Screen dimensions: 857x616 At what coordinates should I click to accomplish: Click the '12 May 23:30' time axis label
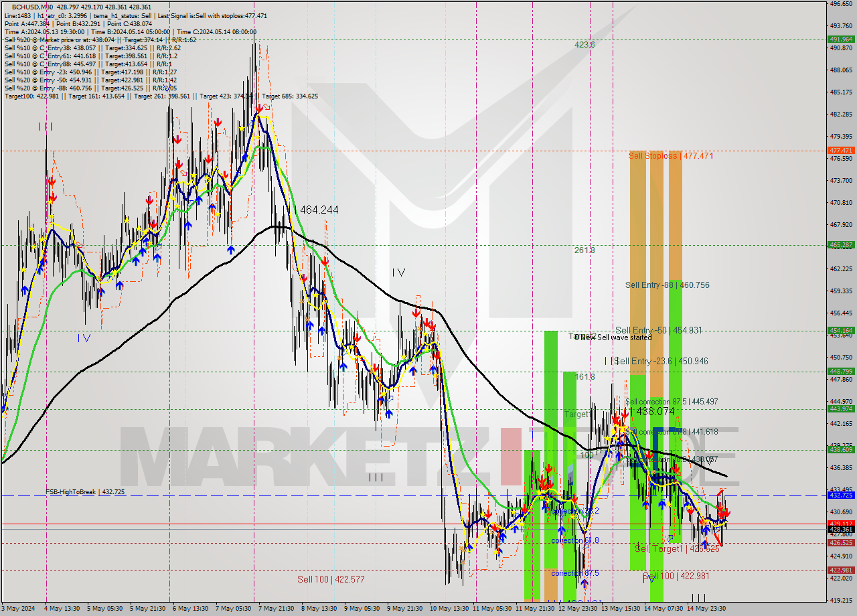pos(578,609)
